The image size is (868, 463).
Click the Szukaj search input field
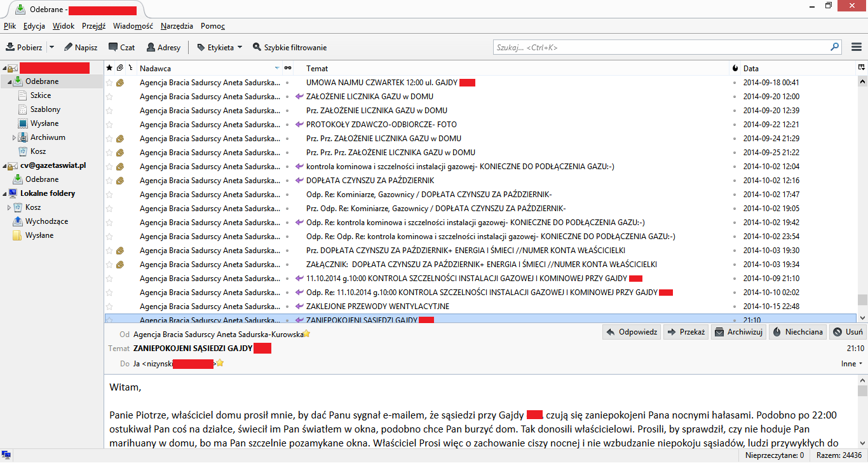tap(661, 47)
